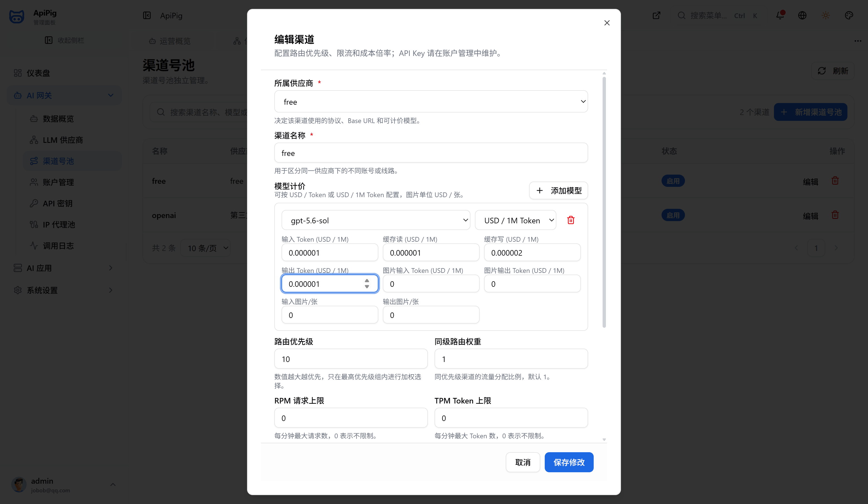
Task: Decrease 输出 Token value with down stepper
Action: [367, 287]
